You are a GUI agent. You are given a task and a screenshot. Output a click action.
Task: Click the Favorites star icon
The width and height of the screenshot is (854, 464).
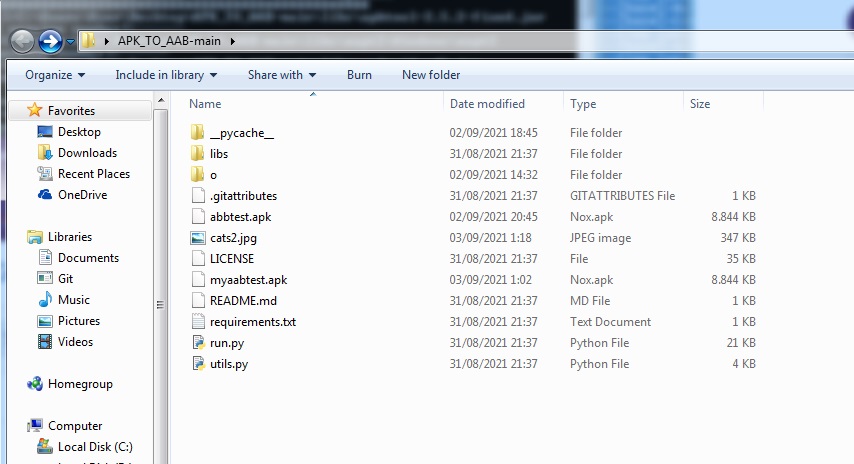34,110
